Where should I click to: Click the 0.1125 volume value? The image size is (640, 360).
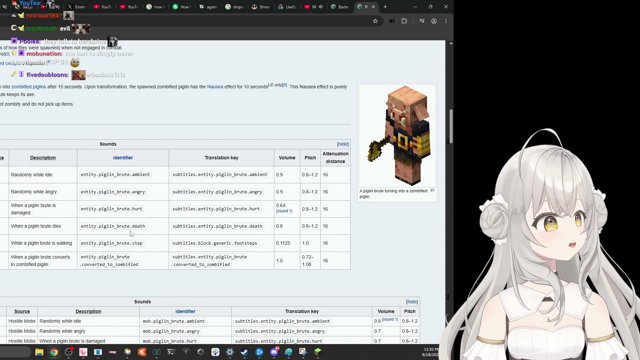tap(283, 243)
